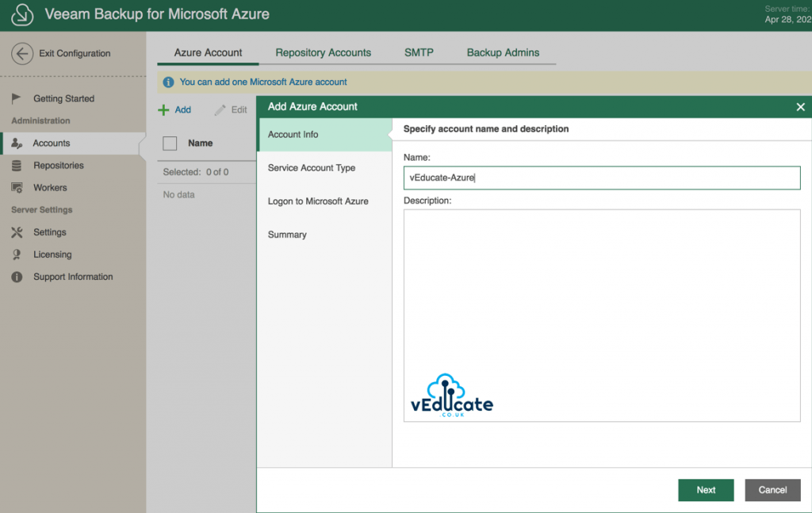Open the SMTP tab

[x=419, y=52]
